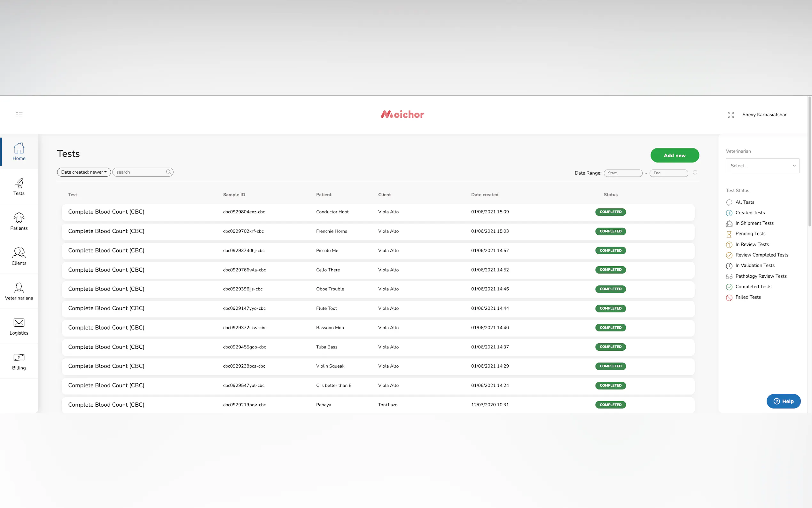Click the Start date range field
The width and height of the screenshot is (812, 508).
[x=623, y=173]
